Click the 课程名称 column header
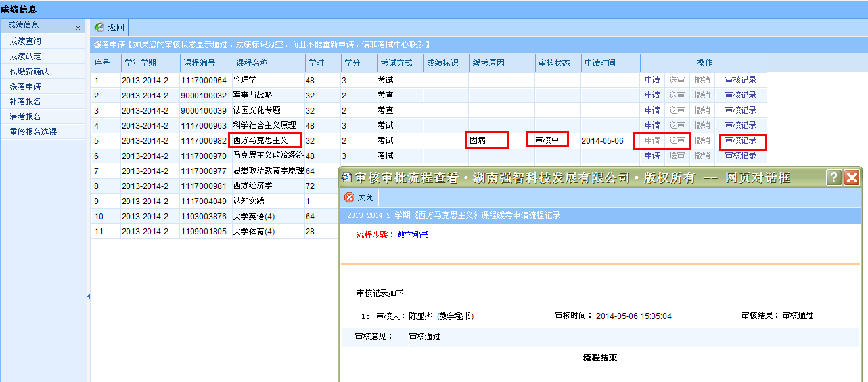The width and height of the screenshot is (868, 382). 252,63
